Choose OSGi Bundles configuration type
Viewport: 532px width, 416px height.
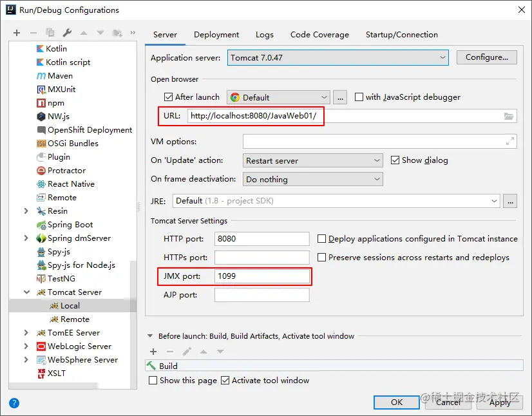point(67,144)
